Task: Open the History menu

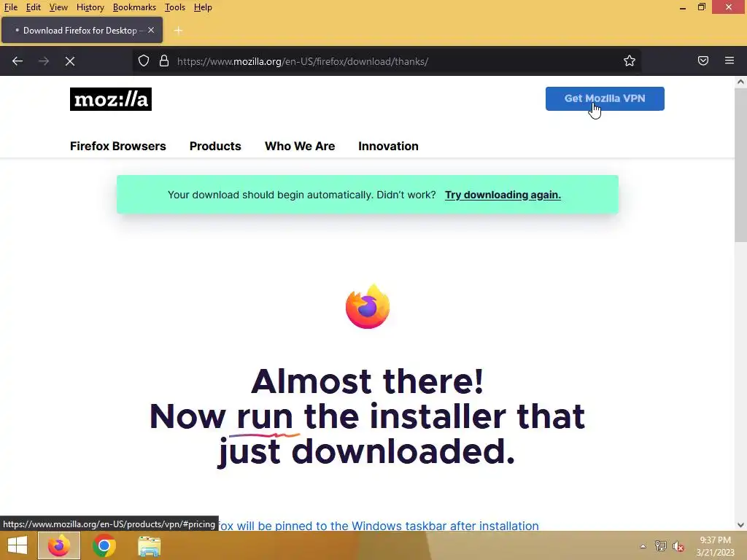Action: [90, 7]
